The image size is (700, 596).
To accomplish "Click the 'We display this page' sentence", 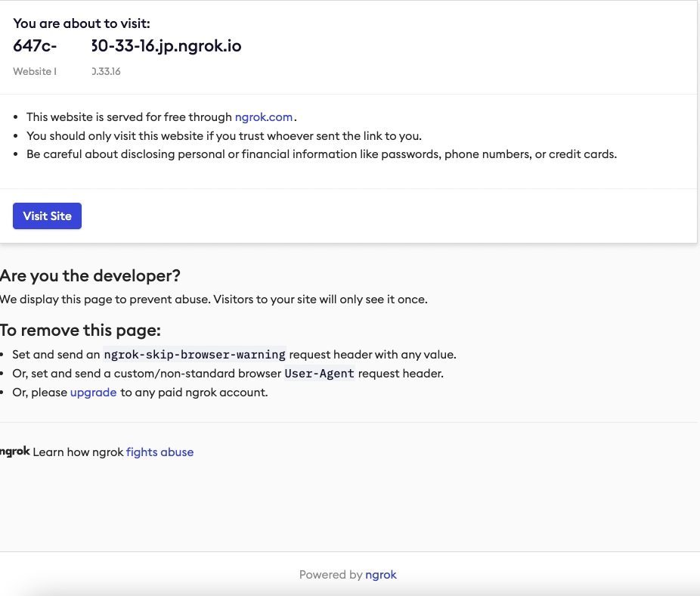I will pos(214,300).
